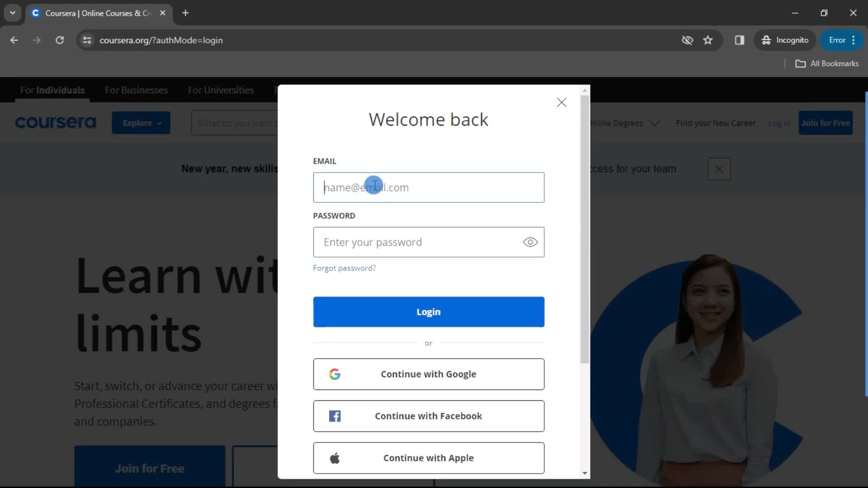The image size is (868, 488).
Task: Click the Explore dropdown button
Action: point(142,123)
